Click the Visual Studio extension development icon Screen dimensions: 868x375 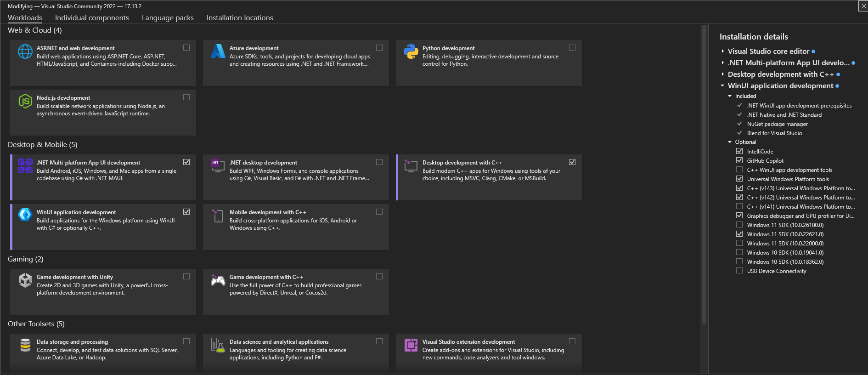[411, 345]
